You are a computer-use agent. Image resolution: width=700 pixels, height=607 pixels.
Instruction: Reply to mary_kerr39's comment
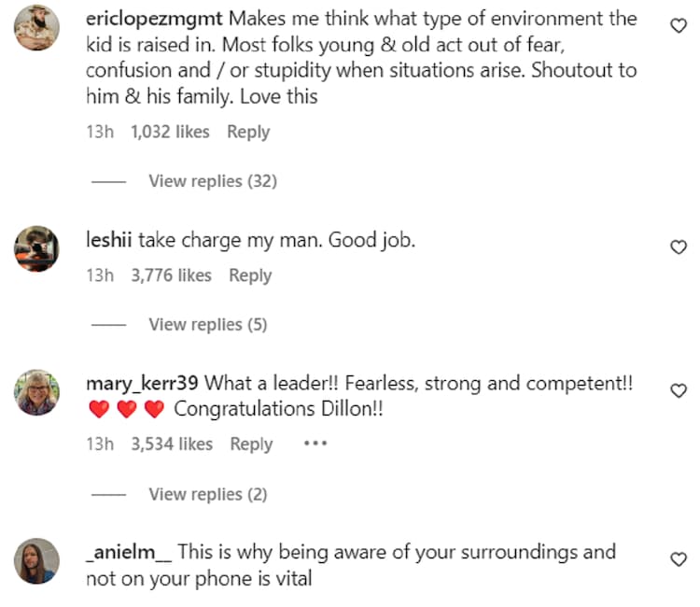coord(251,444)
